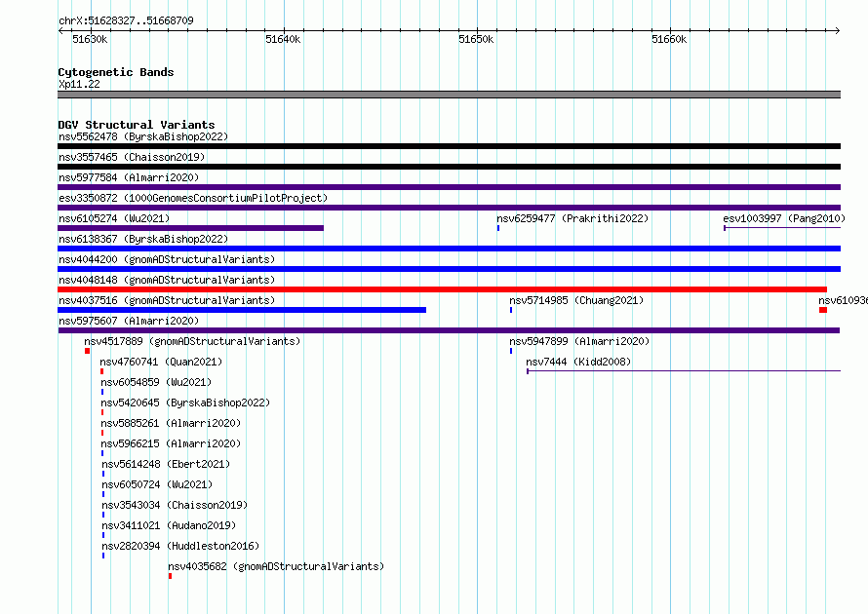Open nsv5614248 (Ebert2021) label
This screenshot has width=868, height=614.
point(166,464)
